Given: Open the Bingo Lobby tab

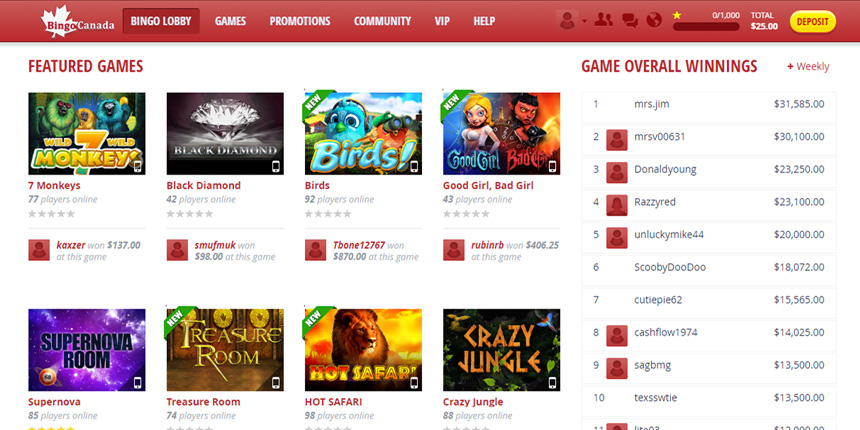Looking at the screenshot, I should tap(161, 21).
